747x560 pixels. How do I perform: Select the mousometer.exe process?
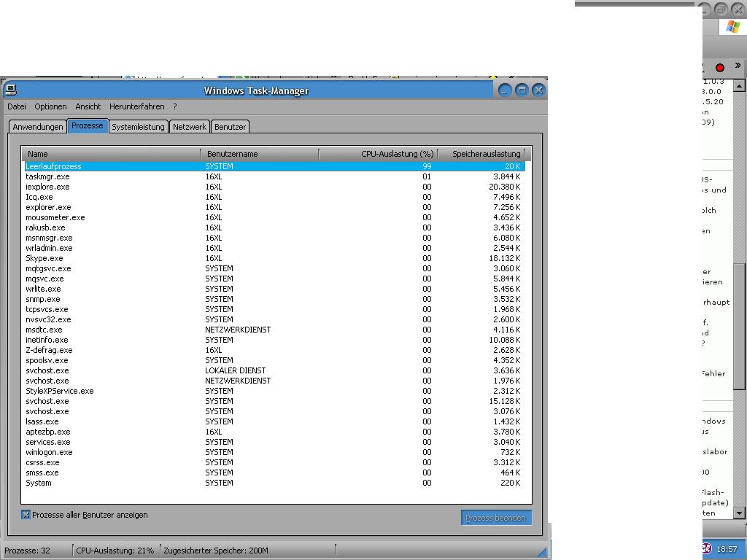click(274, 217)
